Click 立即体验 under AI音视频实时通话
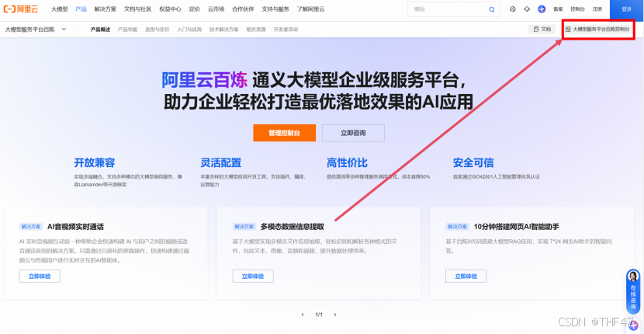This screenshot has height=334, width=644. pos(40,276)
